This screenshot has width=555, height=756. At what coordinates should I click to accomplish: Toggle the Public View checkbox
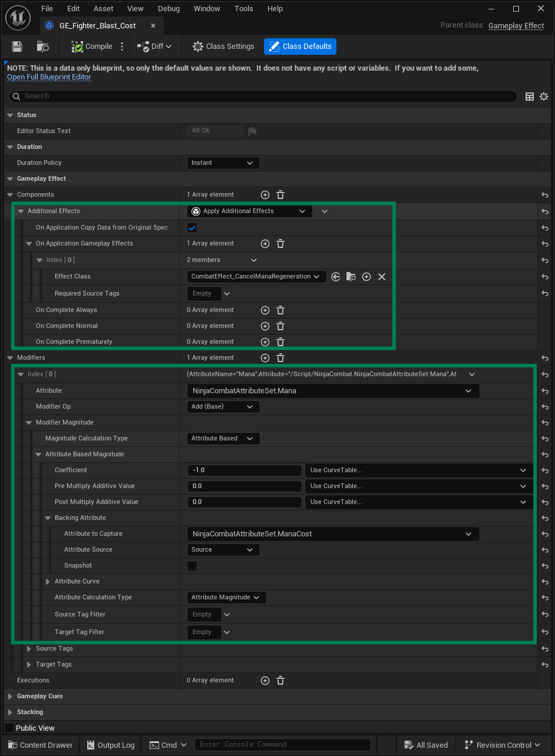click(x=9, y=728)
